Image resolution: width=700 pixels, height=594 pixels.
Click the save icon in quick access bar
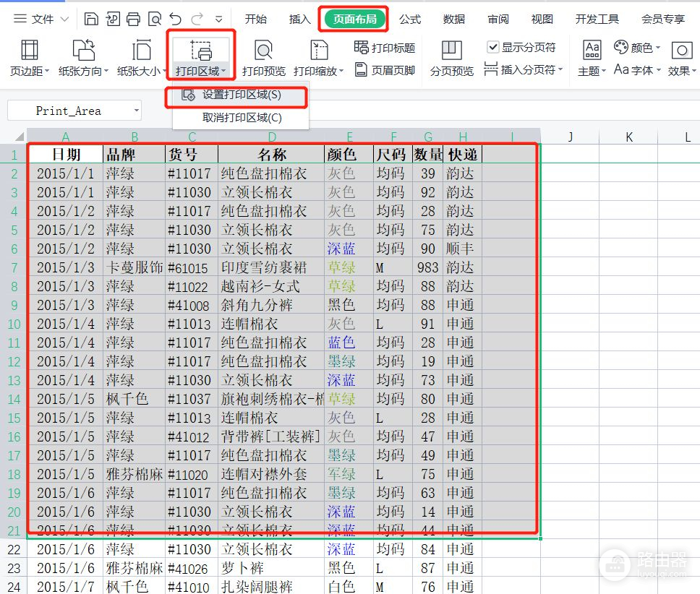(91, 20)
